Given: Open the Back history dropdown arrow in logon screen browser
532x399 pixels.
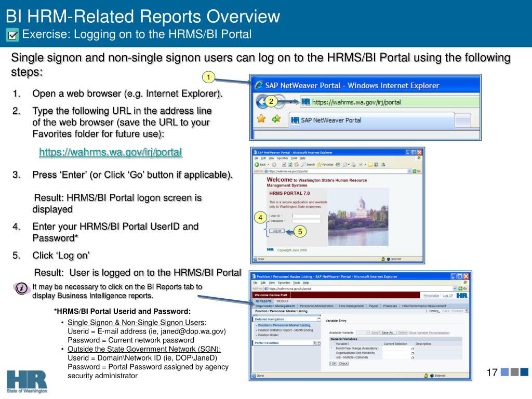Looking at the screenshot, I should [x=269, y=165].
